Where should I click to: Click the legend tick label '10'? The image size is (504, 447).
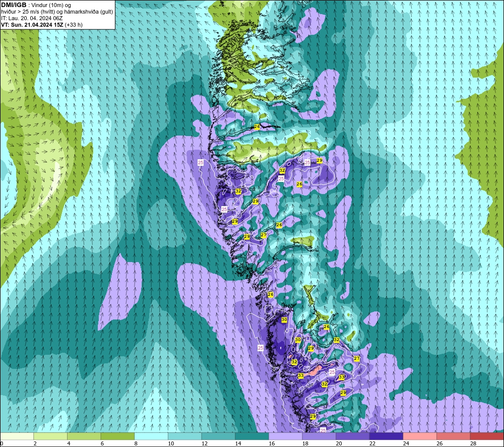(171, 443)
